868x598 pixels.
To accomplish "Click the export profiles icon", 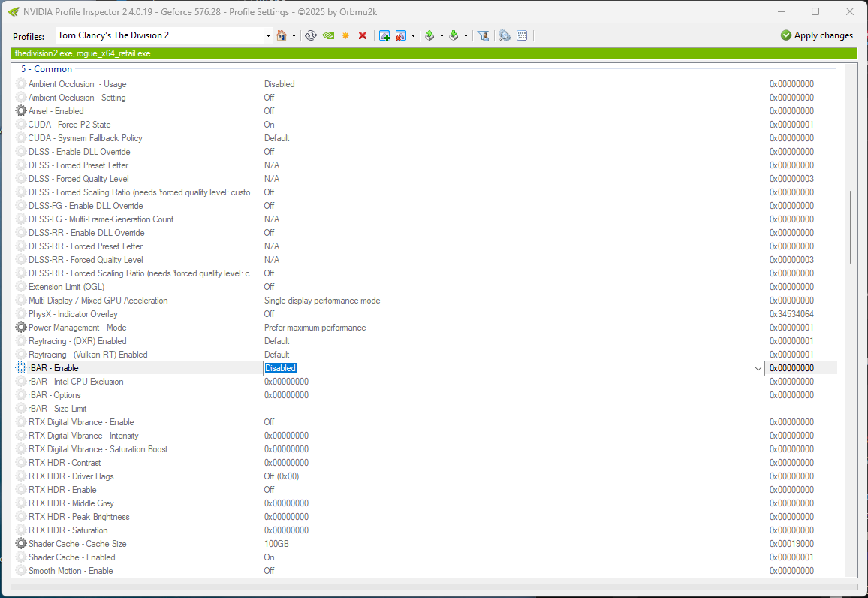I will 429,35.
